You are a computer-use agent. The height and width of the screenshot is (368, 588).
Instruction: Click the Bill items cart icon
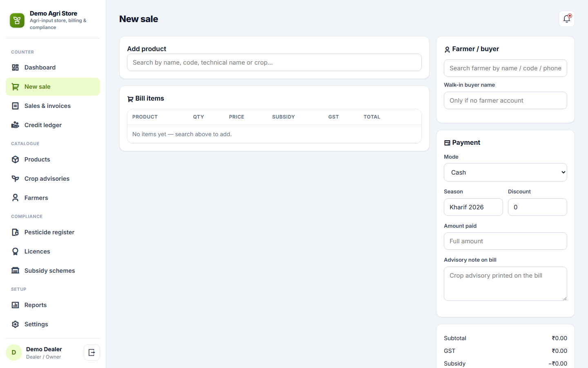click(130, 99)
